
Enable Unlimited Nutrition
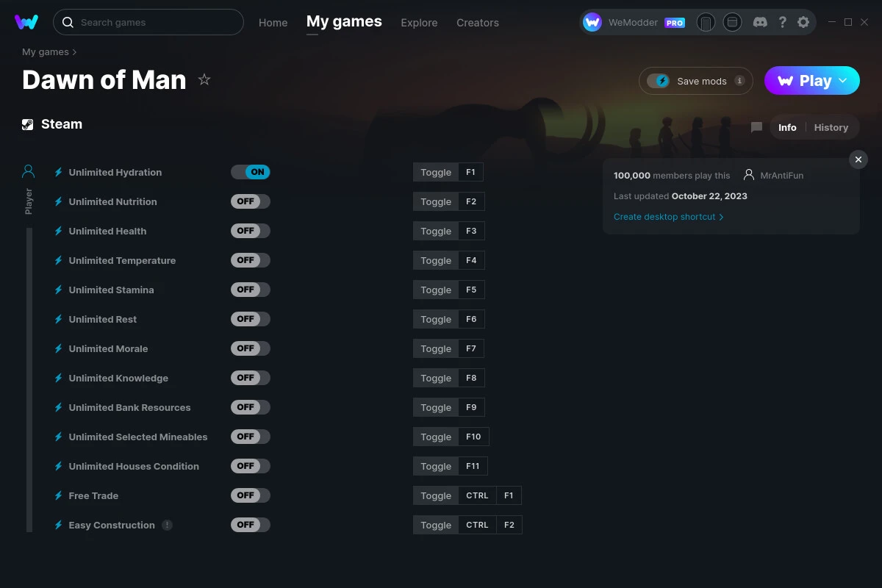251,201
